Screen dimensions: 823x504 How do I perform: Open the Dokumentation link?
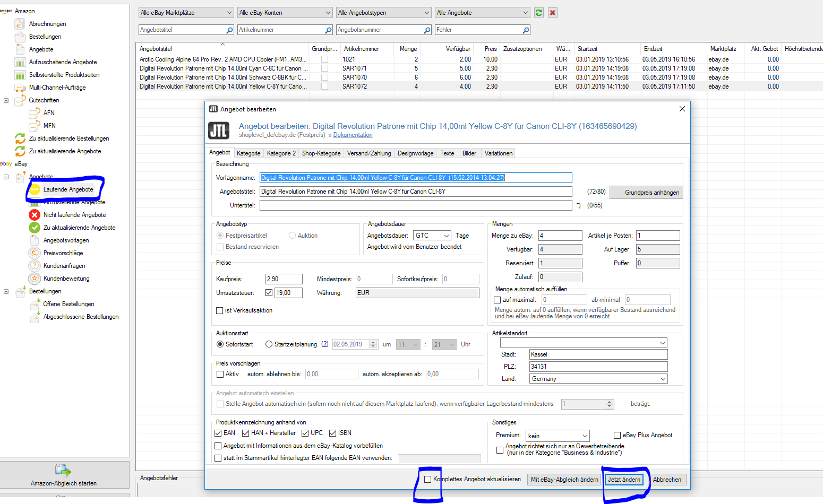point(353,135)
